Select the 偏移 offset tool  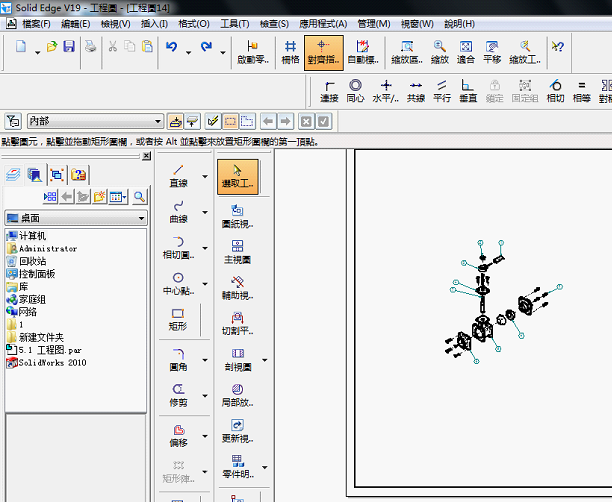click(x=179, y=436)
